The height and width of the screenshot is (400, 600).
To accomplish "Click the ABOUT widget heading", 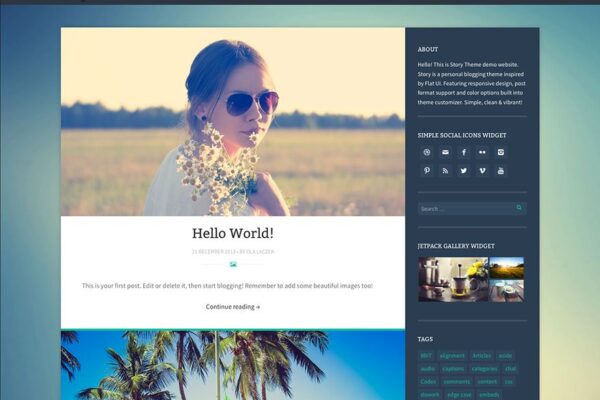I will click(x=428, y=49).
